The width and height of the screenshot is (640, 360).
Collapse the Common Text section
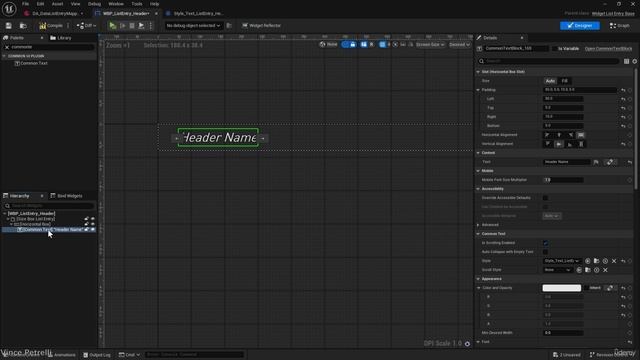click(x=478, y=234)
